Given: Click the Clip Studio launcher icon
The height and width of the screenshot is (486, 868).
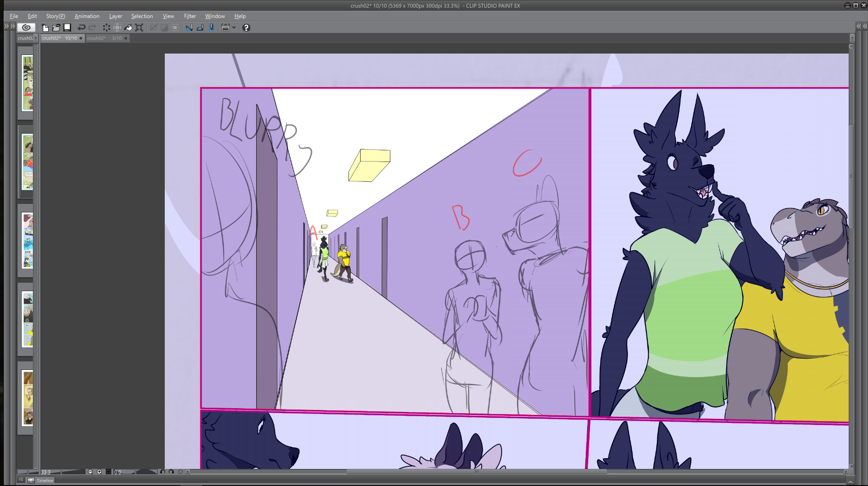Looking at the screenshot, I should pos(26,27).
